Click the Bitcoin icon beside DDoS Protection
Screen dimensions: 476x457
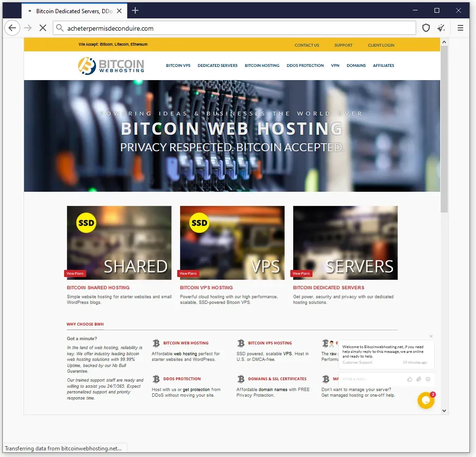click(x=156, y=379)
